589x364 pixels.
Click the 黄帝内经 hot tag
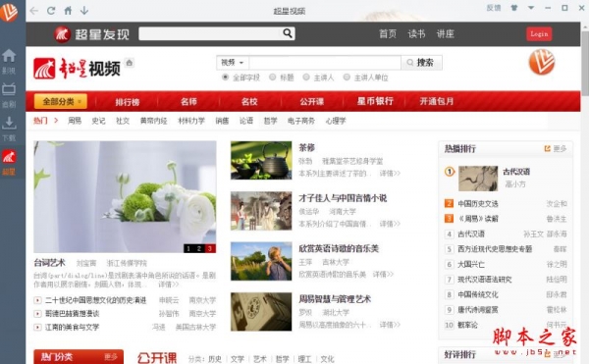(154, 121)
